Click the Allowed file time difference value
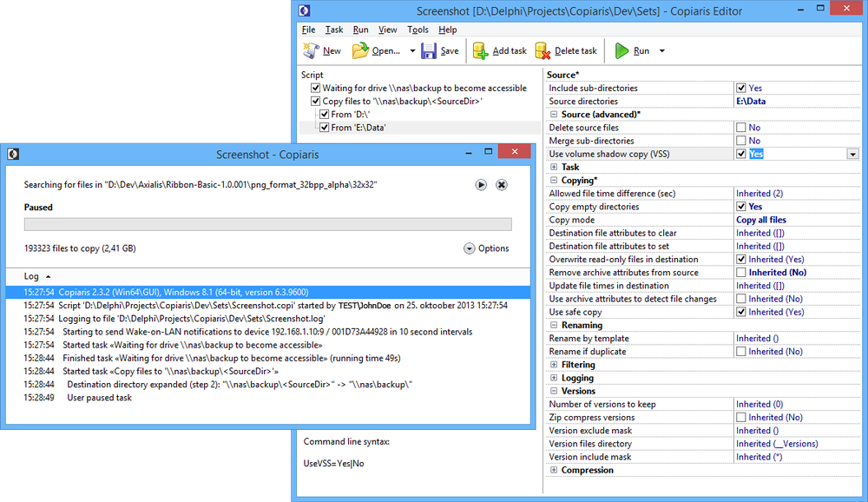Image resolution: width=868 pixels, height=502 pixels. click(x=759, y=194)
